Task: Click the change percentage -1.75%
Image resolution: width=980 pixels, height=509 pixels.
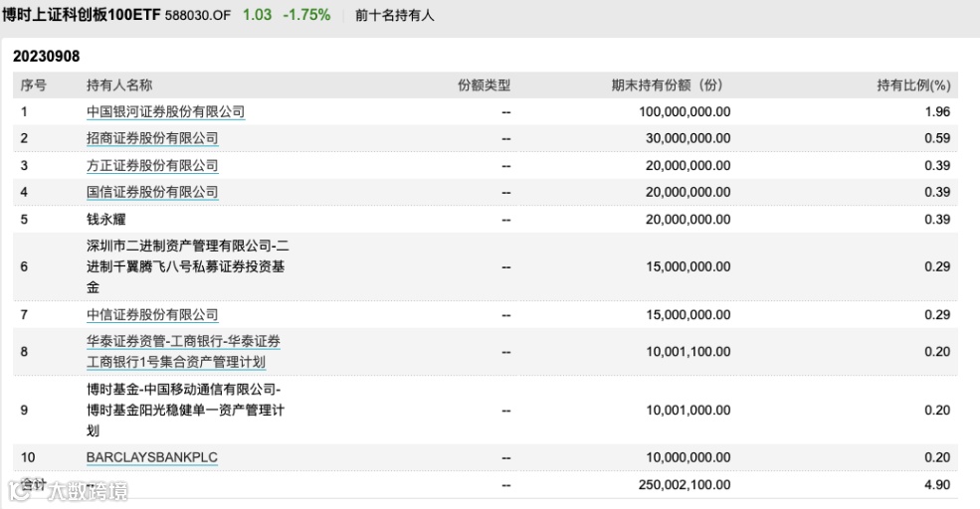Action: tap(306, 15)
